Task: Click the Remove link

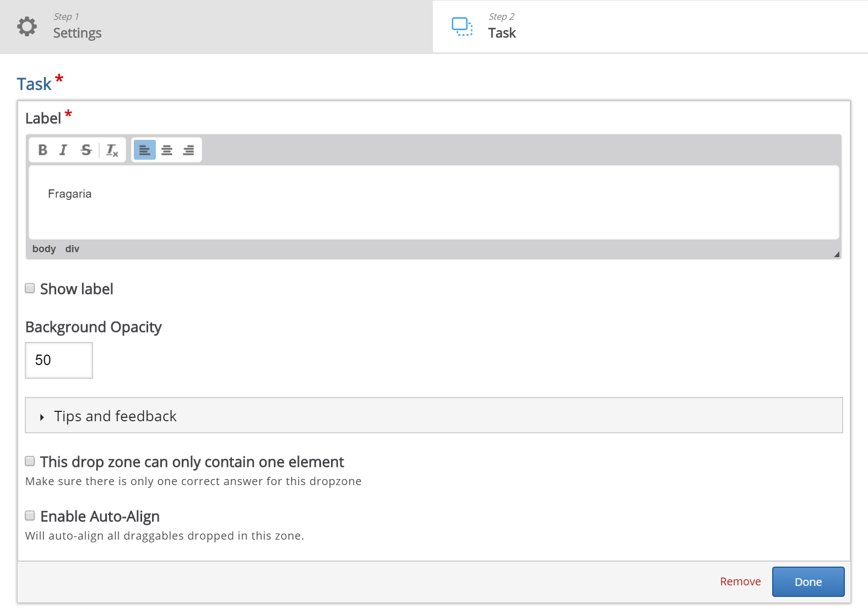Action: click(x=740, y=581)
